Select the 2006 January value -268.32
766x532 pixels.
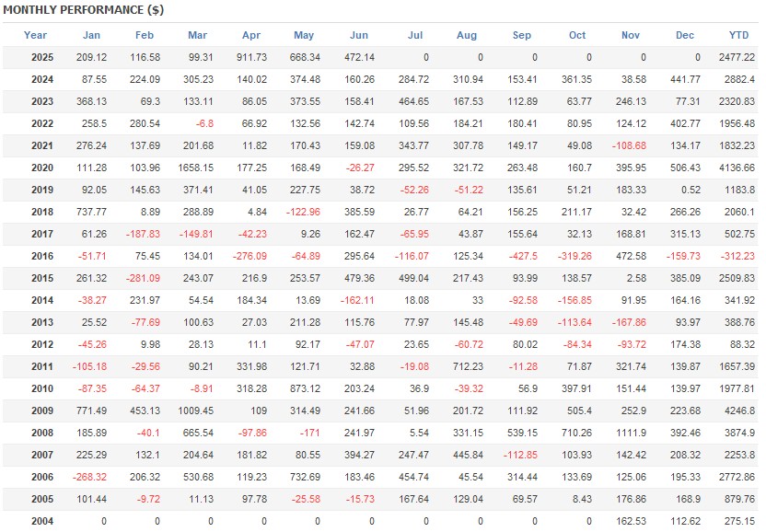(x=89, y=477)
